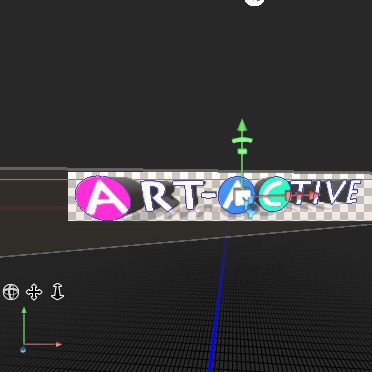Select the pink circle with letter A
372x372 pixels.
coord(103,198)
